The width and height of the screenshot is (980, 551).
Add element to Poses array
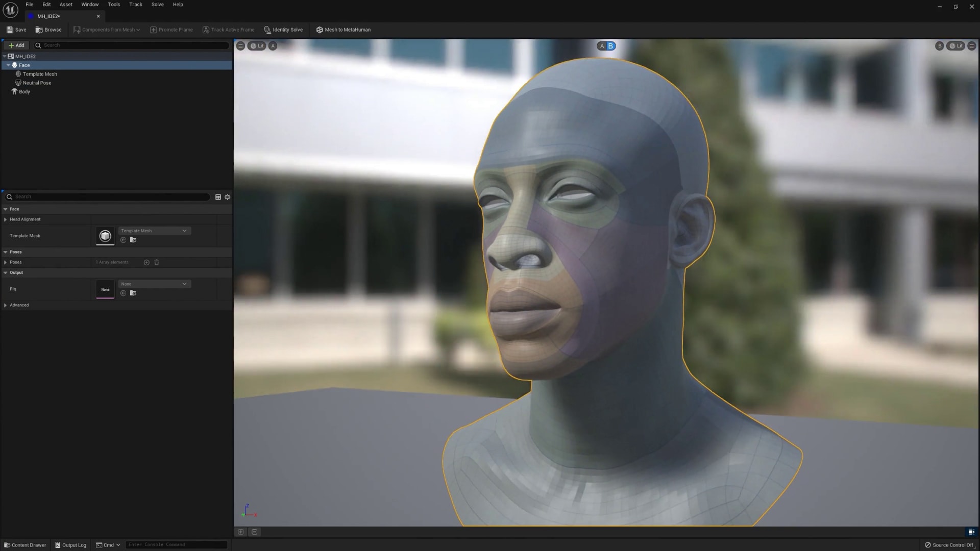point(146,262)
